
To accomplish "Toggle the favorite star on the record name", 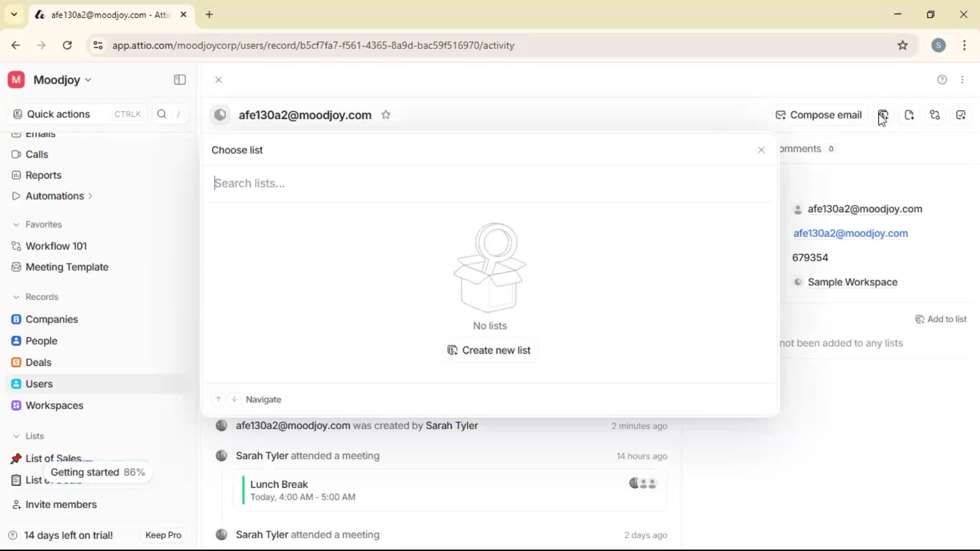I will [386, 114].
